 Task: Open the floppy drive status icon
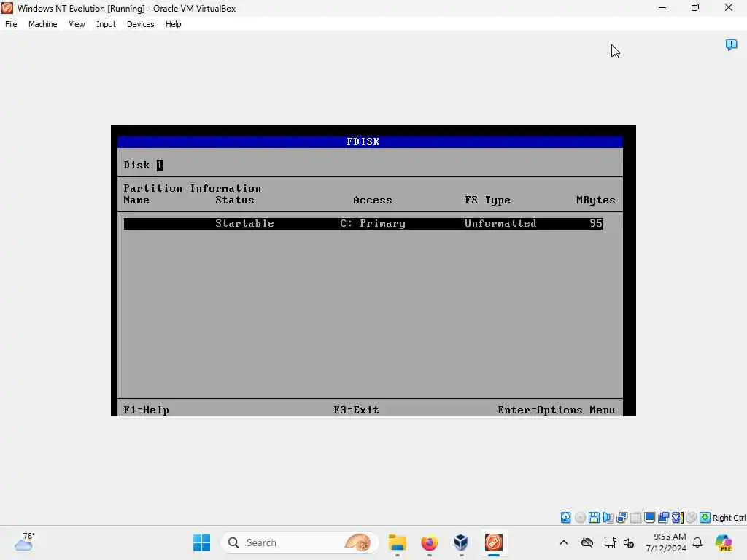click(594, 518)
